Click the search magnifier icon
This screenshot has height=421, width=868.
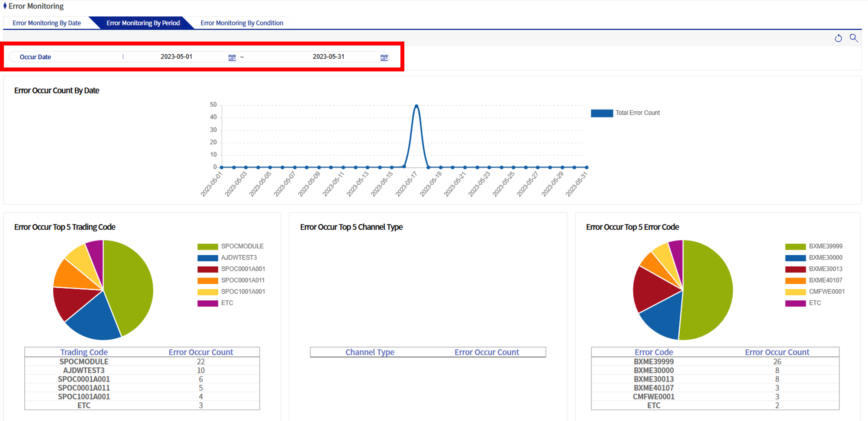(853, 38)
